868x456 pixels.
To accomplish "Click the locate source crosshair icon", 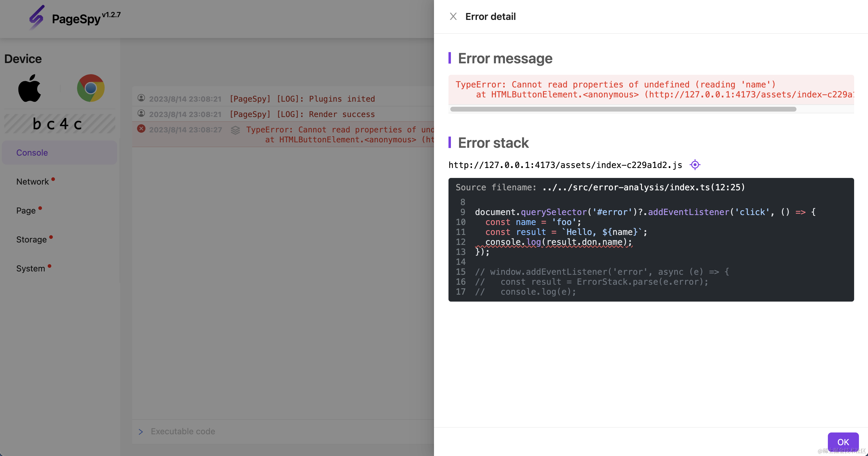I will pyautogui.click(x=694, y=165).
